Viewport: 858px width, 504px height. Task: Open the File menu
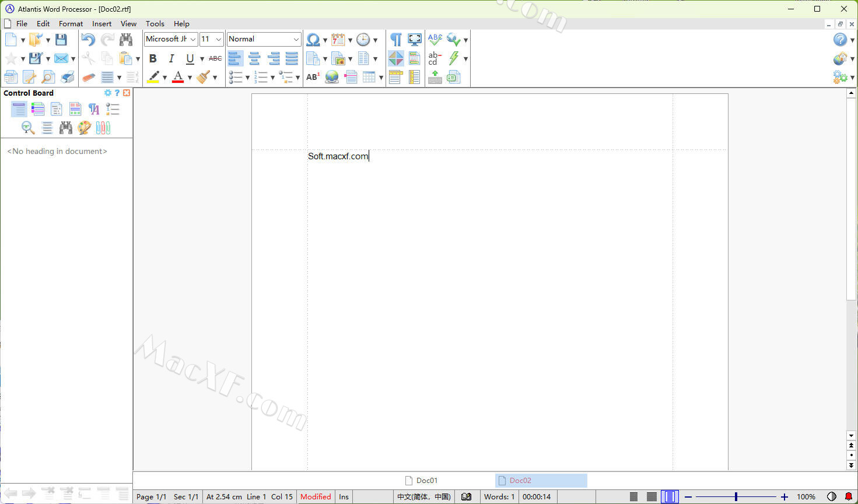pyautogui.click(x=22, y=24)
